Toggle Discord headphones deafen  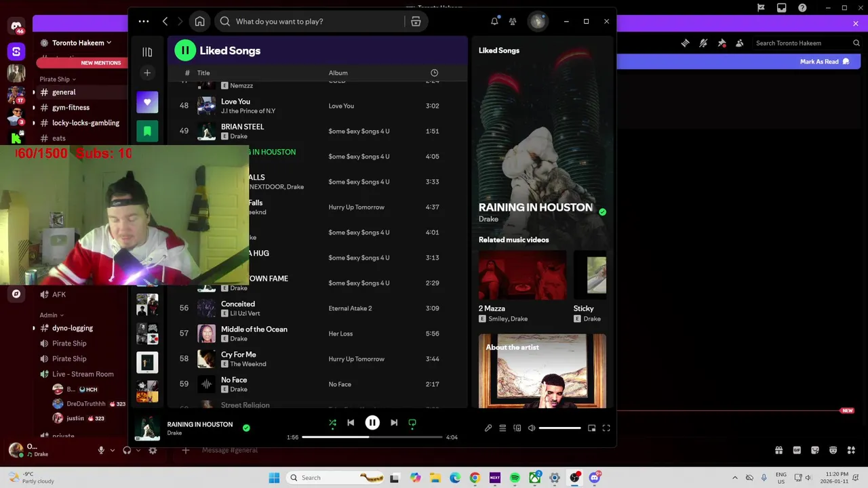127,450
